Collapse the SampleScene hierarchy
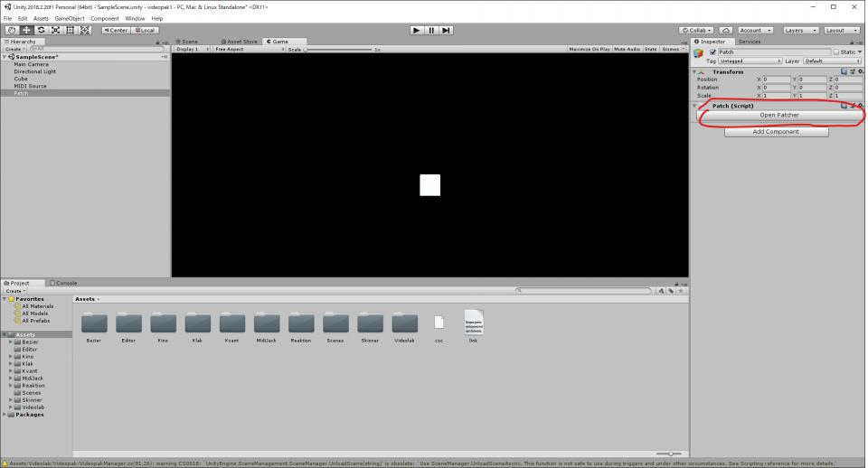 point(7,57)
